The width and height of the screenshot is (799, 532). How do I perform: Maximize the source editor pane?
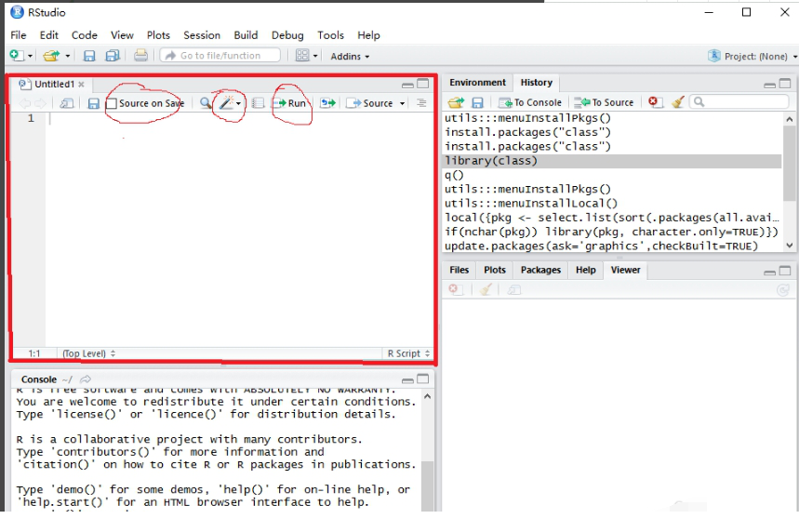pyautogui.click(x=423, y=84)
